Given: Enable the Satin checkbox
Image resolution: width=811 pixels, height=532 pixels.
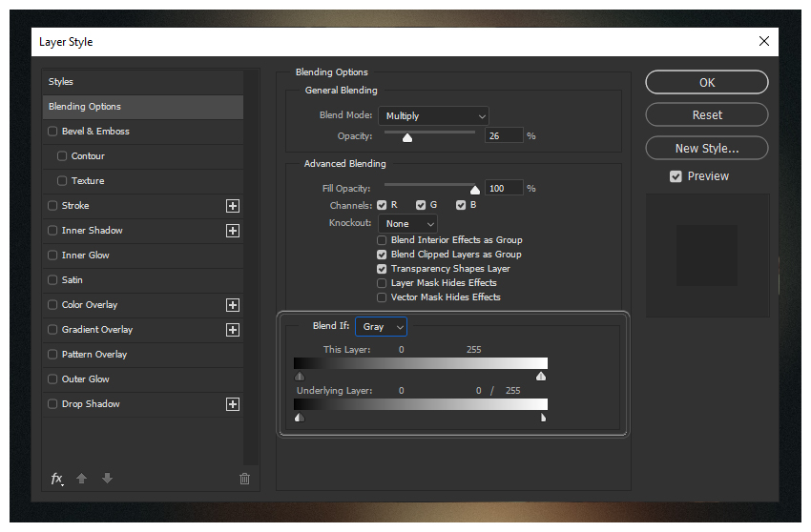Looking at the screenshot, I should point(52,280).
